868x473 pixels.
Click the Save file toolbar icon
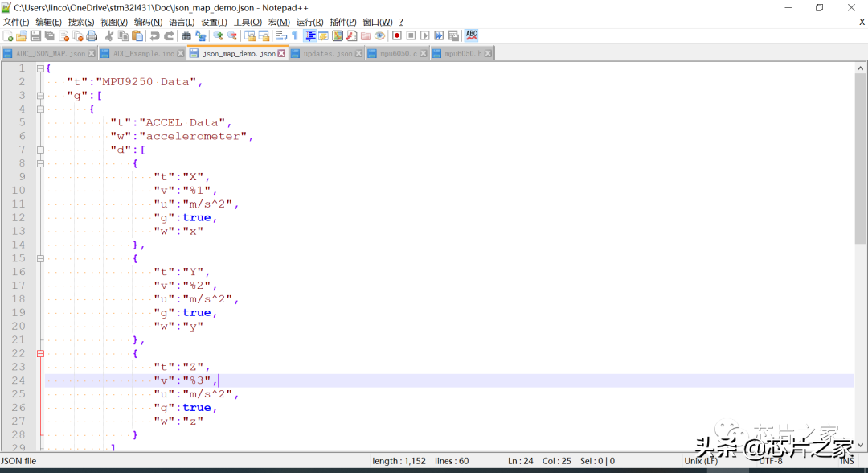35,36
